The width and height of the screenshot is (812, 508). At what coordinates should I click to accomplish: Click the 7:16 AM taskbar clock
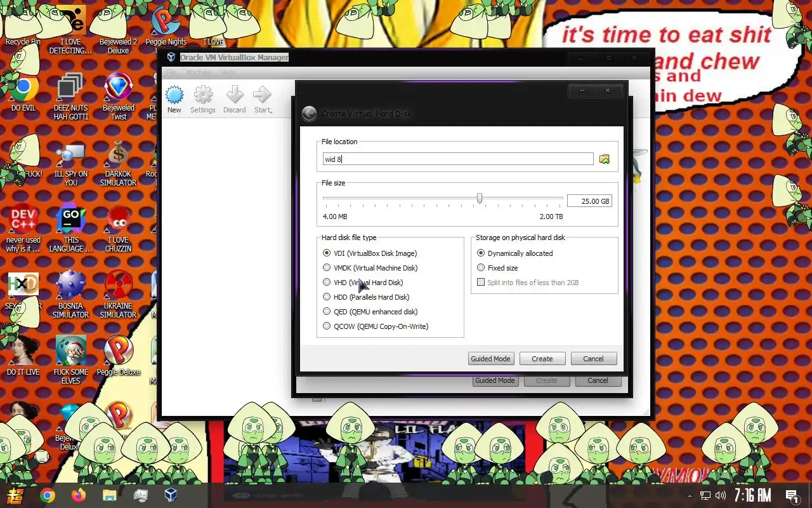(x=752, y=495)
